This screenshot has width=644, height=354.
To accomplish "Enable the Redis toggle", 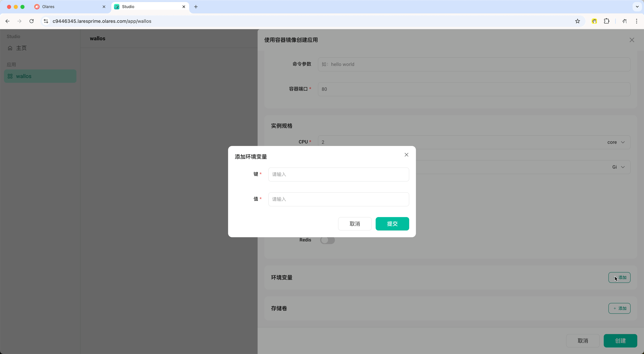I will coord(327,240).
